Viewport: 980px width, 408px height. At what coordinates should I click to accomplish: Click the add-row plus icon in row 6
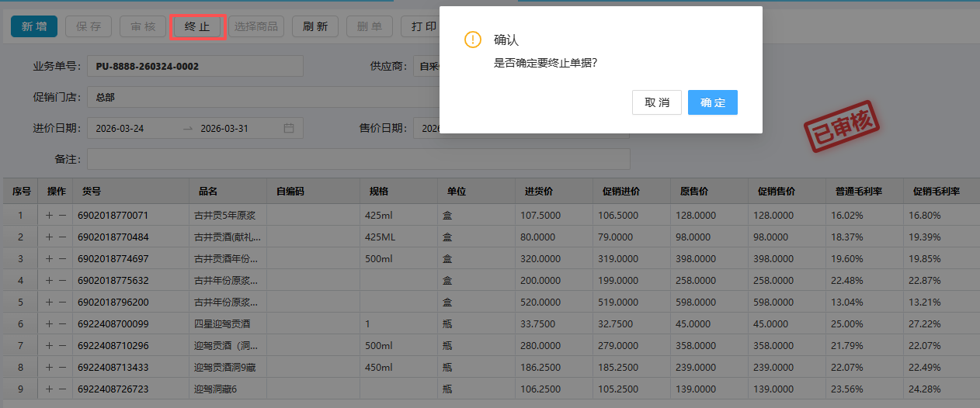[x=50, y=323]
